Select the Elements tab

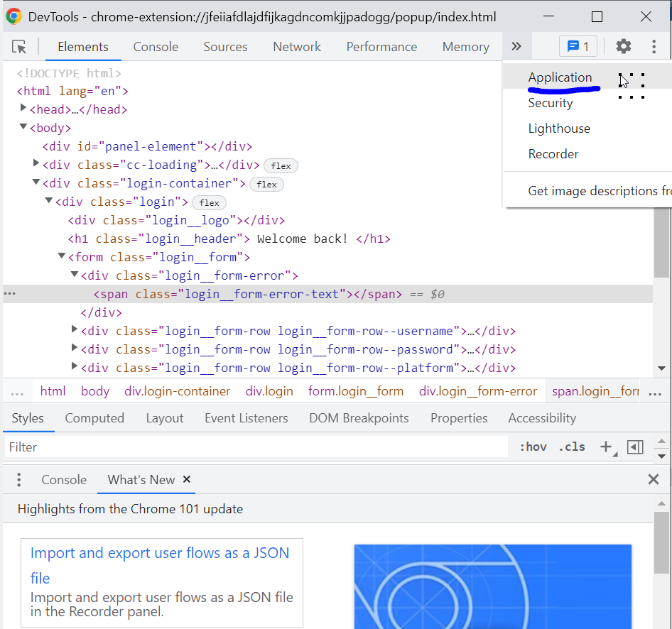(83, 47)
